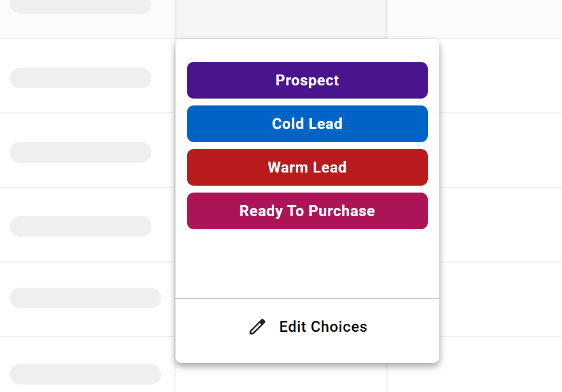Select the placeholder bar left of Ready To Purchase
This screenshot has width=562, height=392.
tap(80, 226)
